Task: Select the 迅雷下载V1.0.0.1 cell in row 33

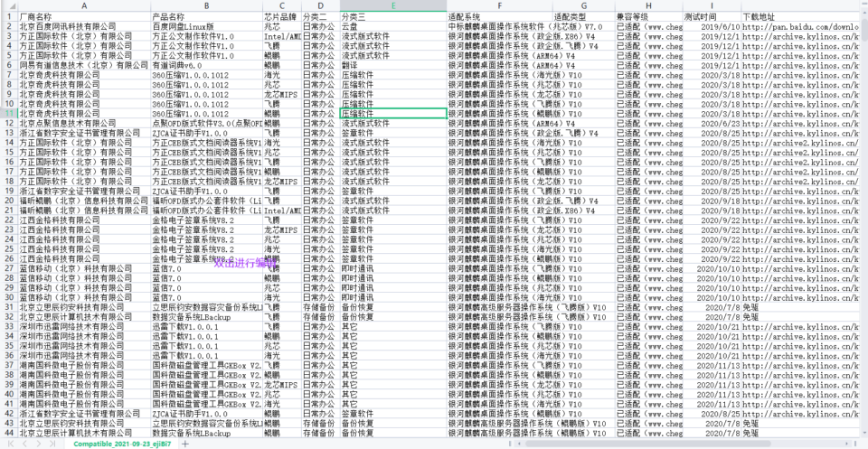Action: 206,326
